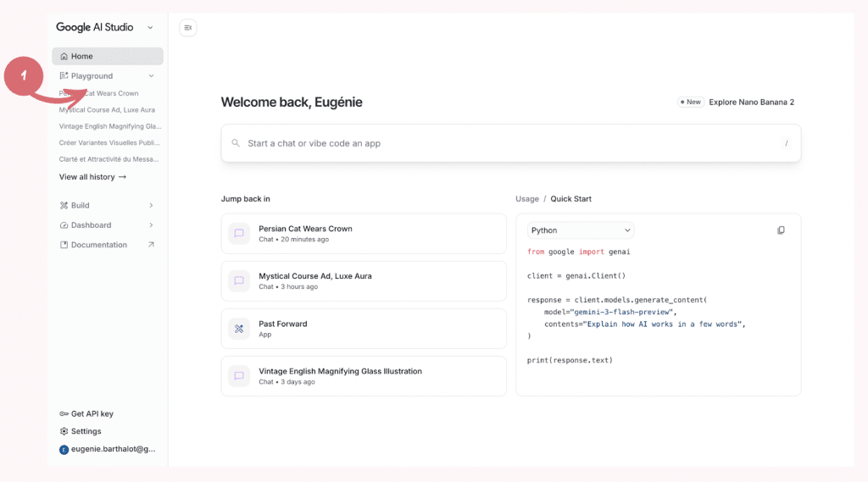
Task: Click the Start a chat input field
Action: [511, 143]
